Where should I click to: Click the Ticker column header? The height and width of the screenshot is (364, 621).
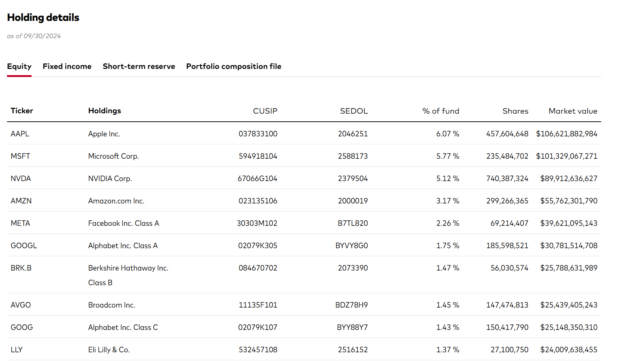22,111
